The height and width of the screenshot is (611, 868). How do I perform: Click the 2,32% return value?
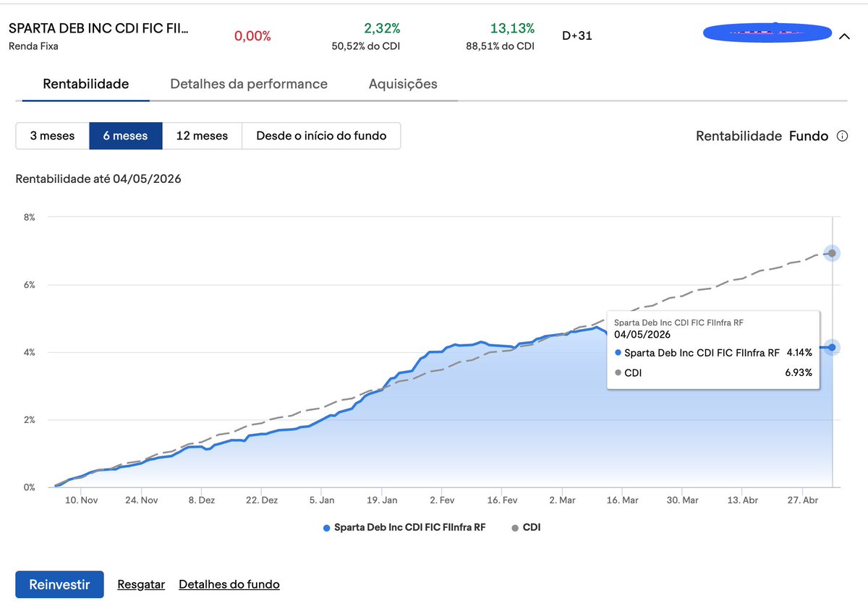382,28
